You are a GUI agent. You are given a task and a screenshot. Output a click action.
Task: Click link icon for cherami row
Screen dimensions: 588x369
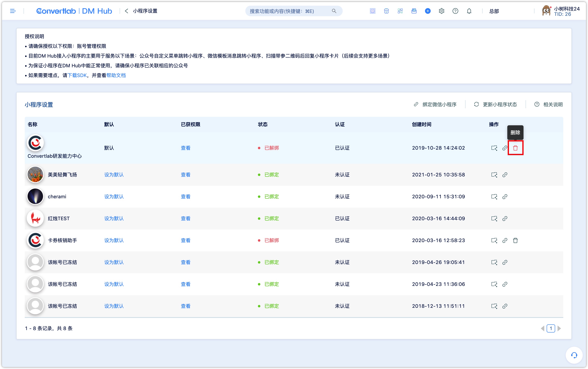505,197
